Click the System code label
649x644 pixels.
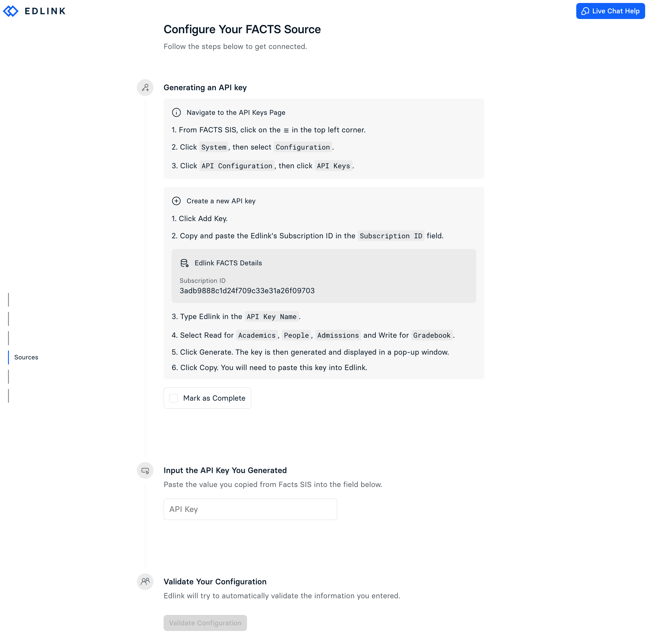coord(214,147)
